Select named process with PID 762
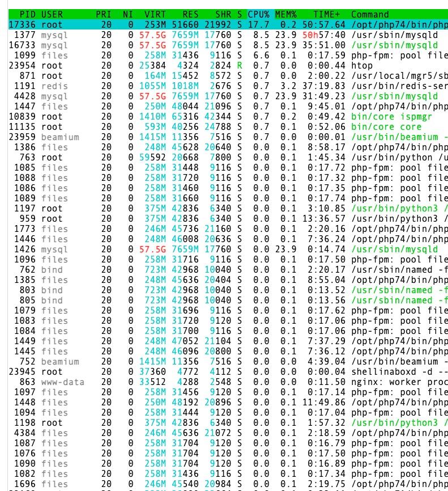Viewport: 448px width, 491px height. pos(228,270)
